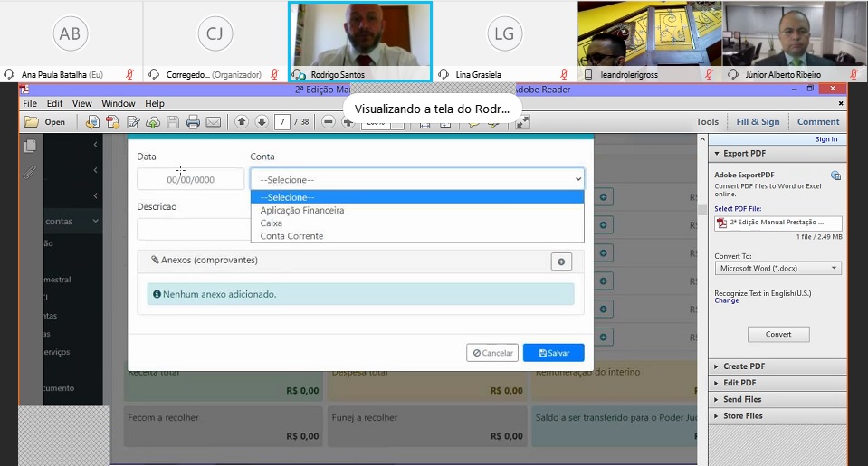868x466 pixels.
Task: Open the Convert To Microsoft Word dropdown
Action: click(777, 269)
